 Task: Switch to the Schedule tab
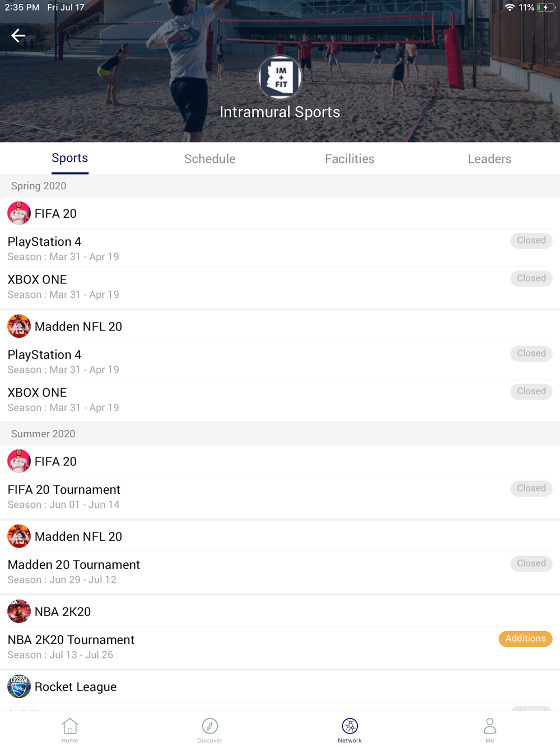point(210,159)
